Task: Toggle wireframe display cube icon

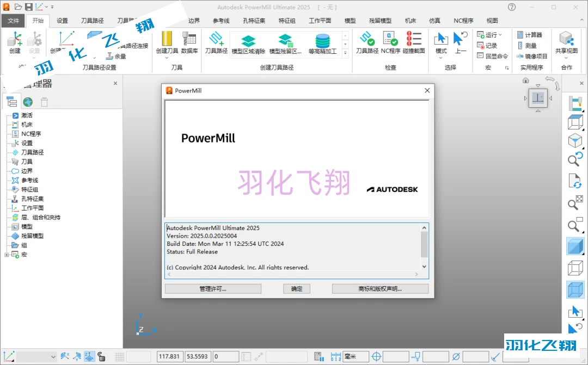Action: tap(575, 268)
